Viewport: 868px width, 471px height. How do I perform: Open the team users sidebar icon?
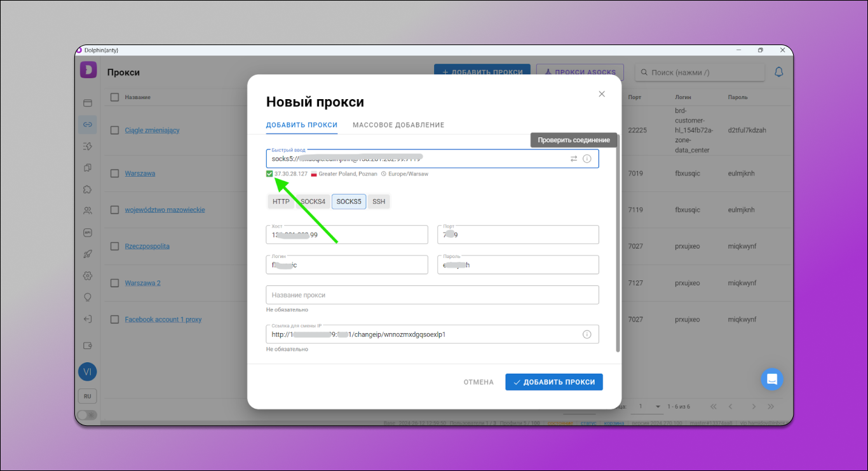tap(88, 211)
